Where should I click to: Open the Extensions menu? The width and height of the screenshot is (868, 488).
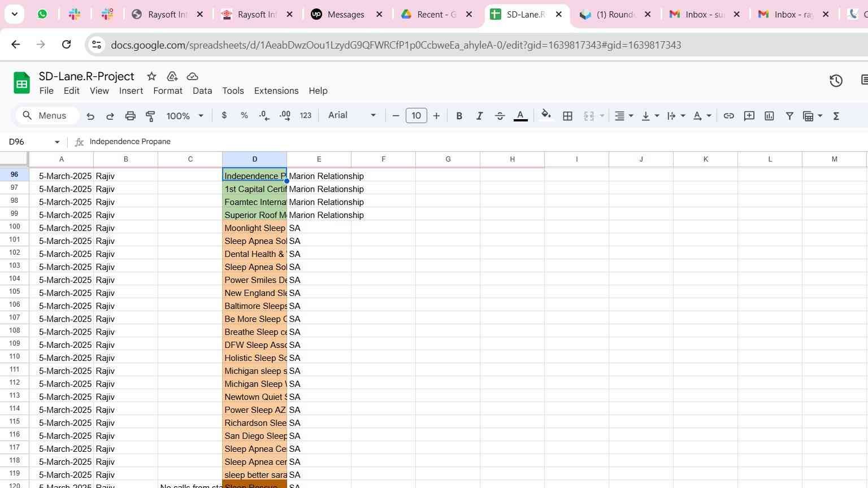point(276,91)
